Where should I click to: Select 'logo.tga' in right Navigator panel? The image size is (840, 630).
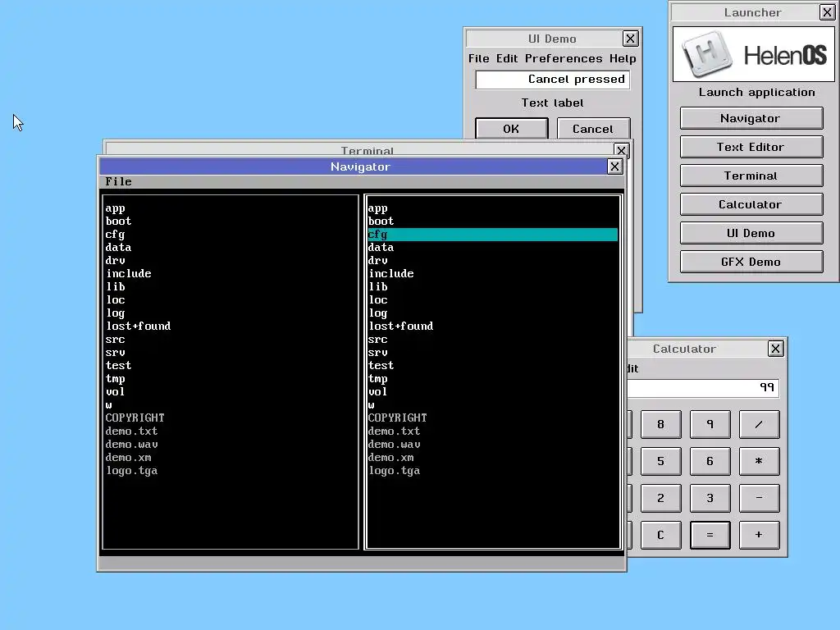pyautogui.click(x=493, y=471)
